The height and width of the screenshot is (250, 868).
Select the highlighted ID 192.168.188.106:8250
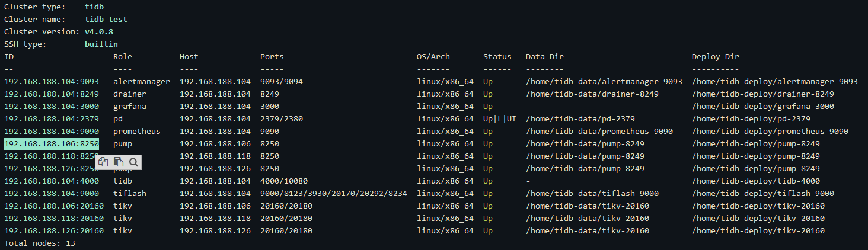tap(52, 144)
